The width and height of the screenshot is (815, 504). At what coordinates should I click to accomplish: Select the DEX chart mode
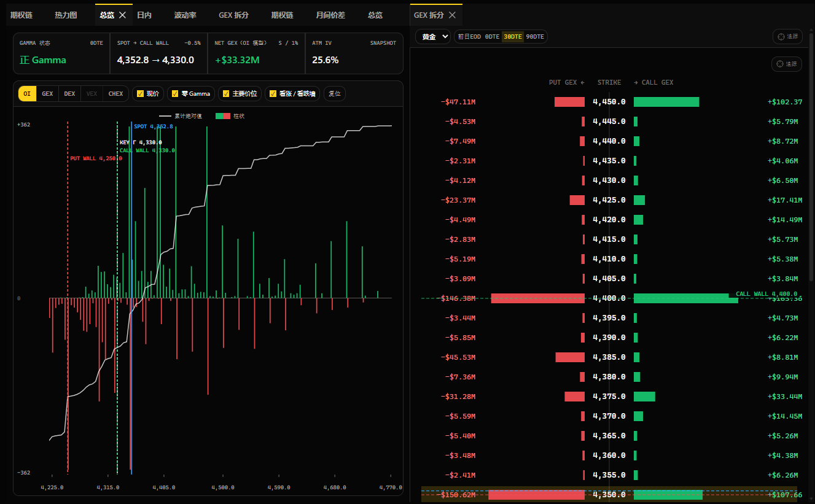click(69, 94)
